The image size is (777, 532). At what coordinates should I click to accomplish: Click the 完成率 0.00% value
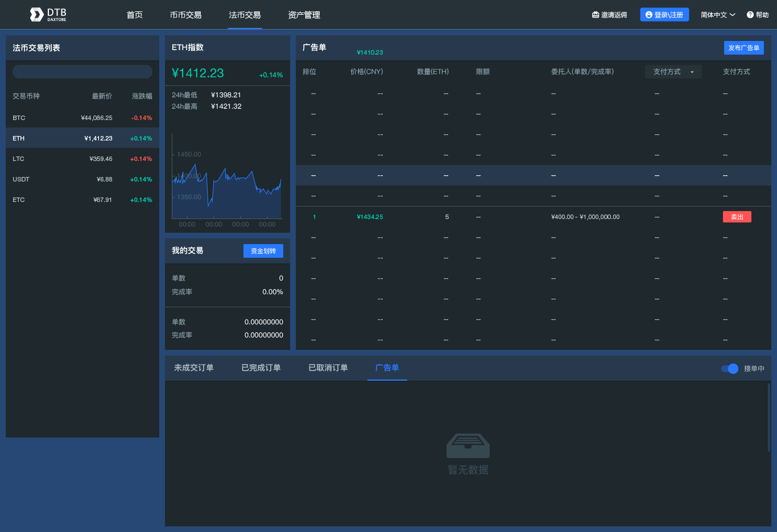(x=272, y=292)
